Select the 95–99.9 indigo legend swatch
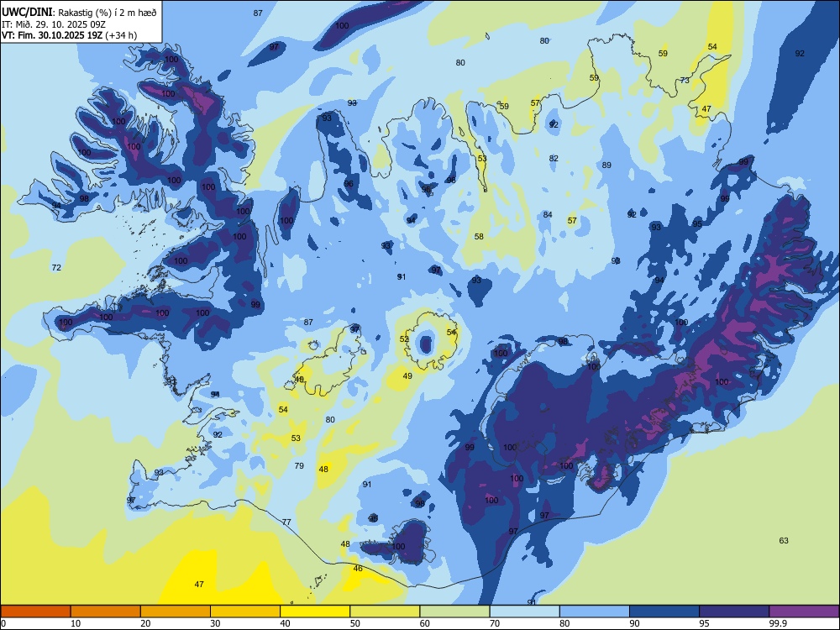Image resolution: width=840 pixels, height=630 pixels. pos(734,612)
